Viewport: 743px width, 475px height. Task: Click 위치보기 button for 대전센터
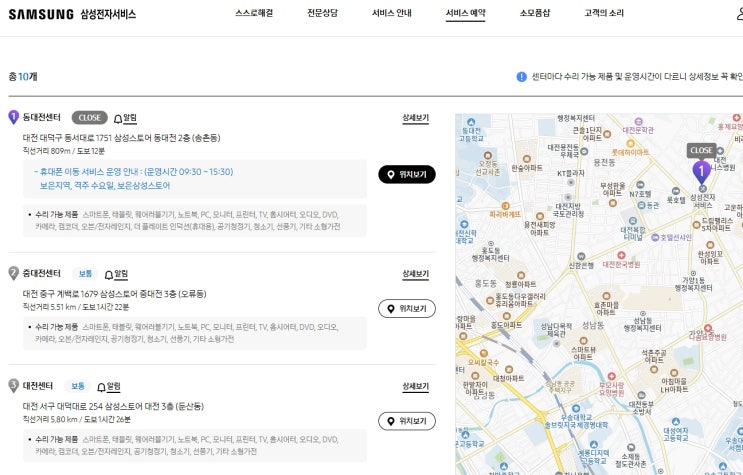407,421
